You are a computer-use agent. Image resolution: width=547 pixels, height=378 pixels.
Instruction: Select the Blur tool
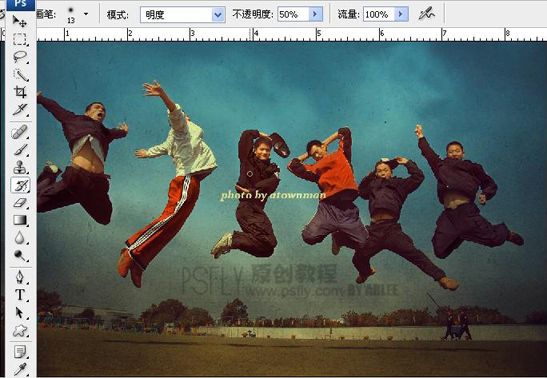20,238
